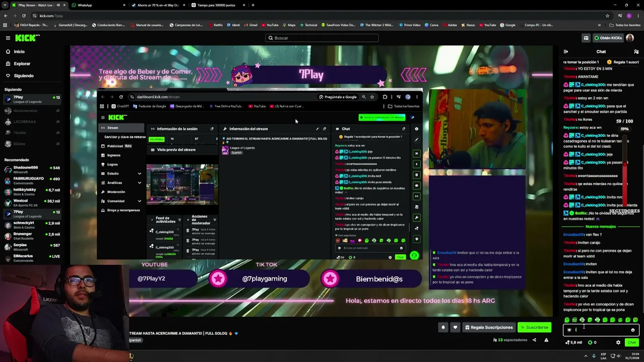This screenshot has width=644, height=362.
Task: Report the stream with warning icon
Action: tap(546, 340)
